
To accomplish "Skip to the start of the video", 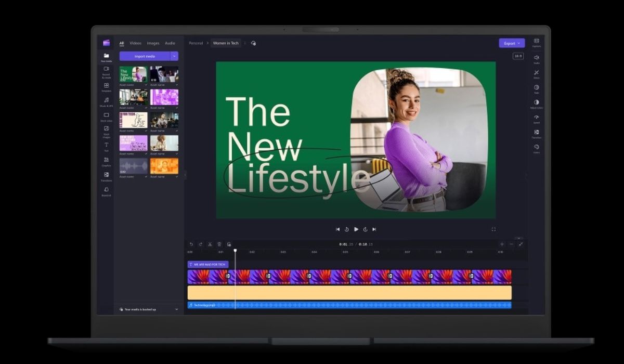I will [x=337, y=229].
